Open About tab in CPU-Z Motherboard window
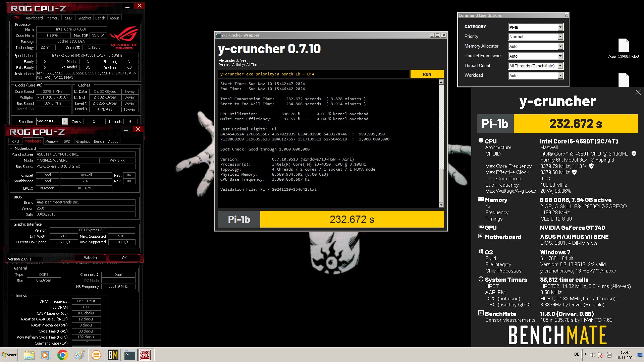Screen dimensions: 644x362 pos(113,141)
